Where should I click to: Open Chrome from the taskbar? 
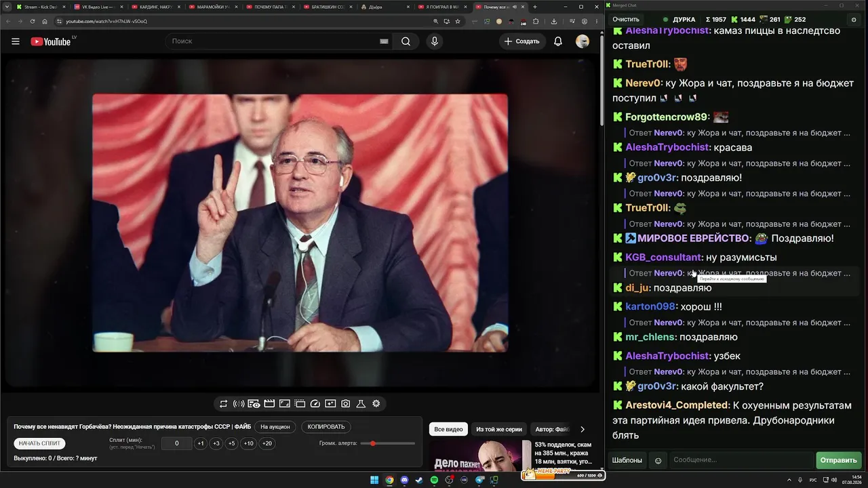pos(389,481)
